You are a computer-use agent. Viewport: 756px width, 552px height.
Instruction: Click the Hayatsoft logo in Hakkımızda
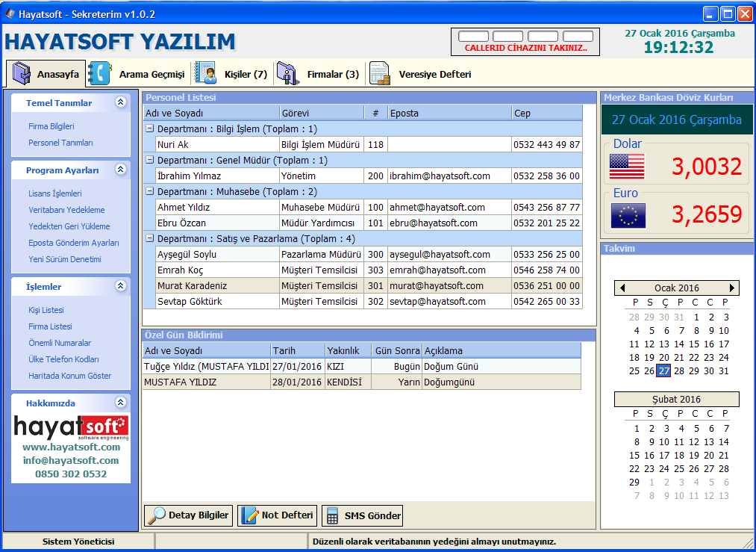coord(71,427)
